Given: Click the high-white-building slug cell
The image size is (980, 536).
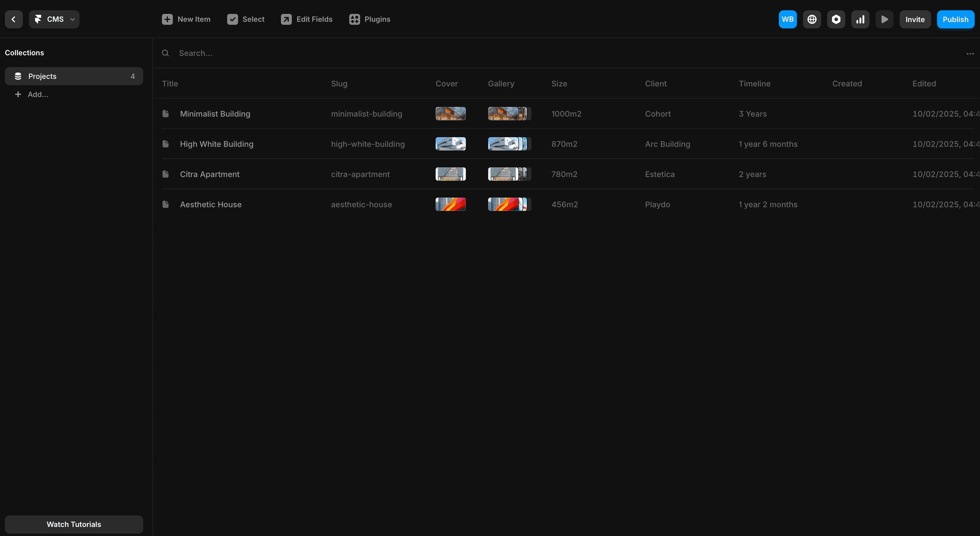Looking at the screenshot, I should (368, 144).
